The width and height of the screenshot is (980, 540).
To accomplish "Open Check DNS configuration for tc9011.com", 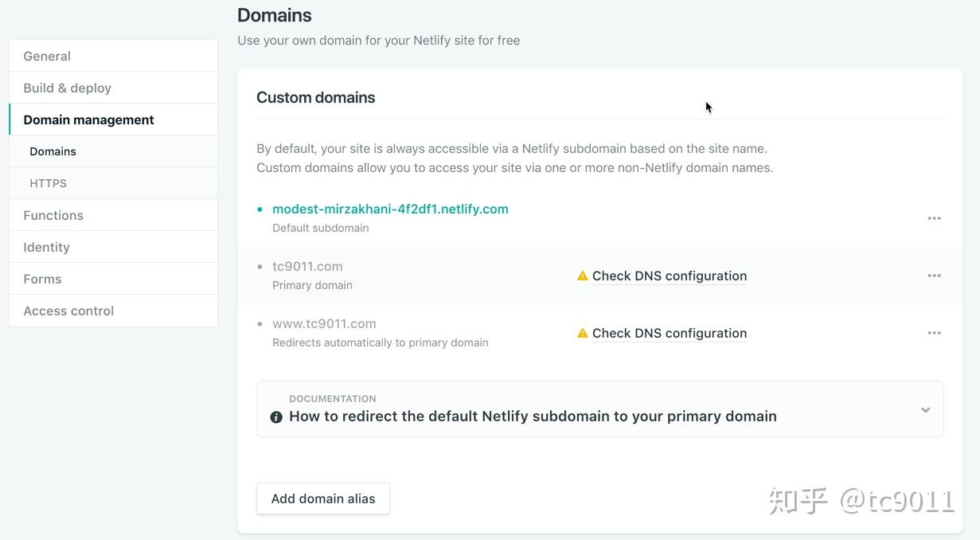I will (670, 275).
